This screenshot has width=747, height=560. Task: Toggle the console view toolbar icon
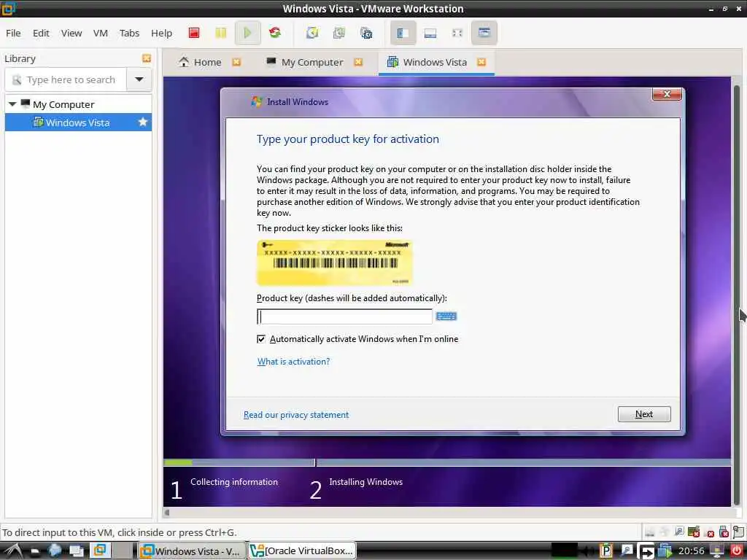click(484, 33)
